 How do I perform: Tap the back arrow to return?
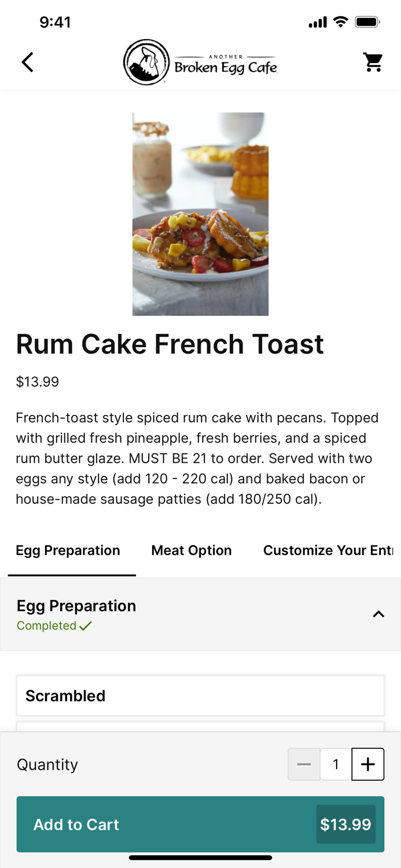[27, 62]
